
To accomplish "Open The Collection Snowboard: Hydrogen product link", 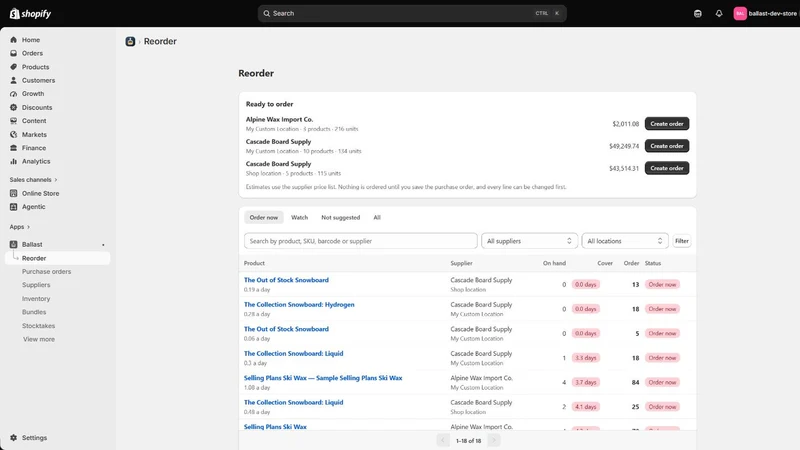I will click(x=299, y=305).
